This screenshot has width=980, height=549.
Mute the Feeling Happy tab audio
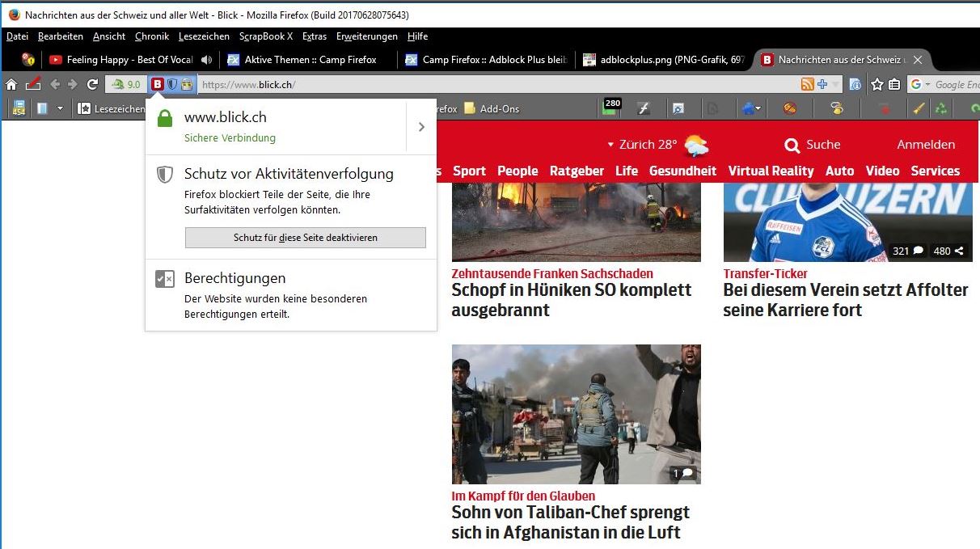tap(206, 60)
